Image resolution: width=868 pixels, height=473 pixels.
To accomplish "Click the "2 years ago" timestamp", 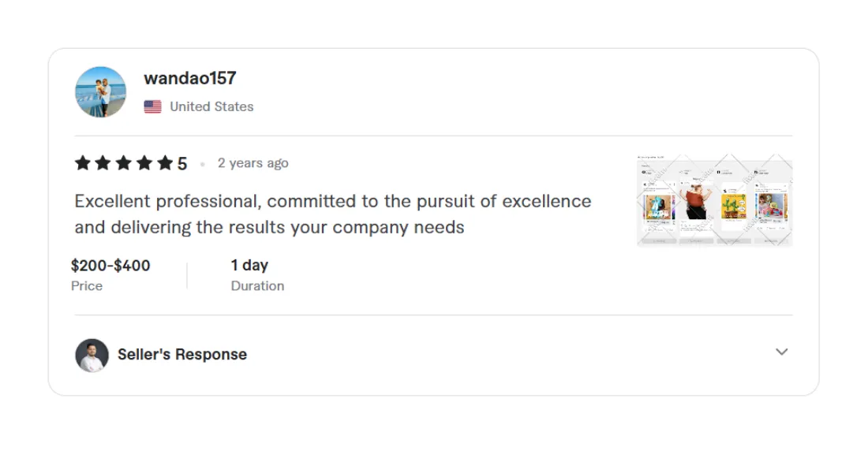I will point(253,163).
